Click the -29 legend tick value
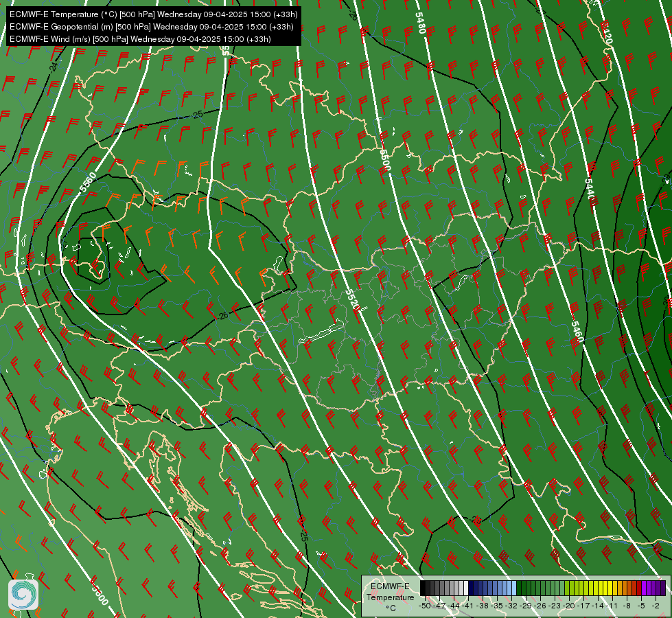Image resolution: width=672 pixels, height=618 pixels. tap(525, 606)
